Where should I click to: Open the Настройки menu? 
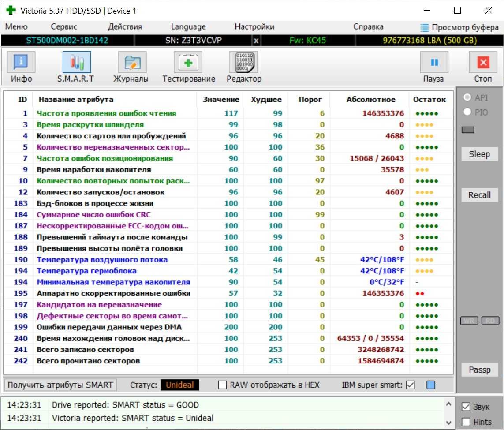[254, 26]
